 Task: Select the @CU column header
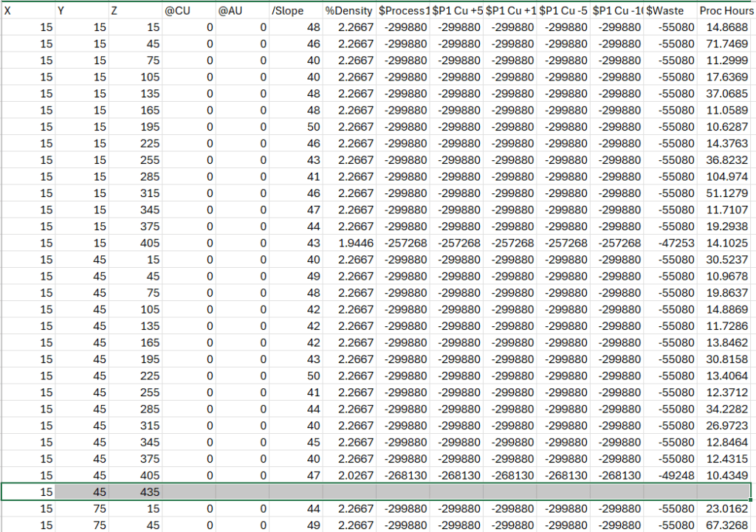189,11
